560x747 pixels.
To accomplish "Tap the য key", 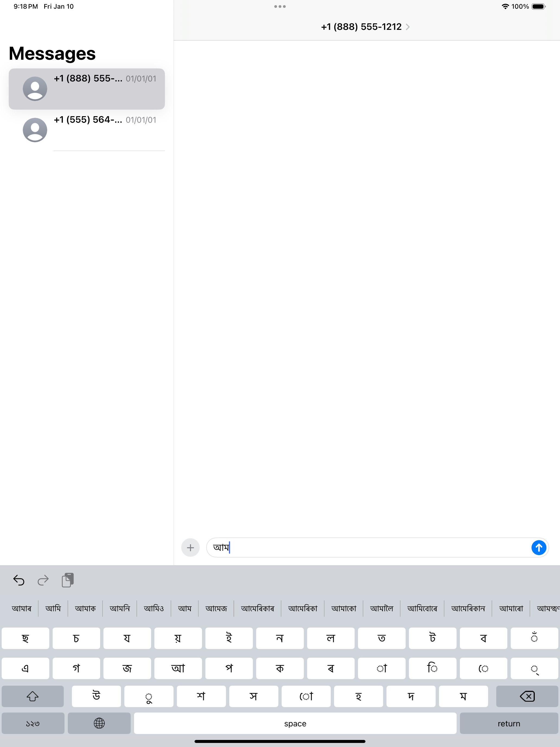I will [127, 638].
